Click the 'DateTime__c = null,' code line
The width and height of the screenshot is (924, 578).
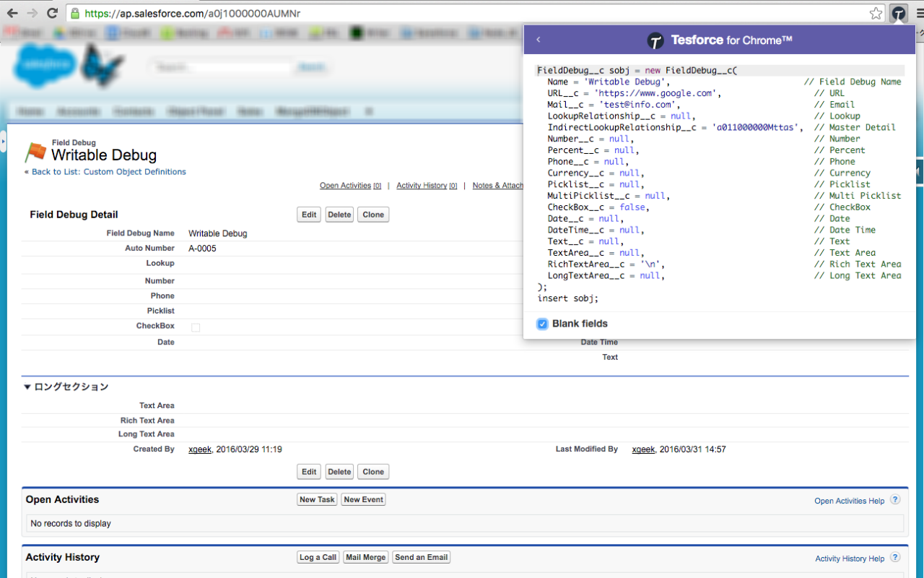pos(596,230)
